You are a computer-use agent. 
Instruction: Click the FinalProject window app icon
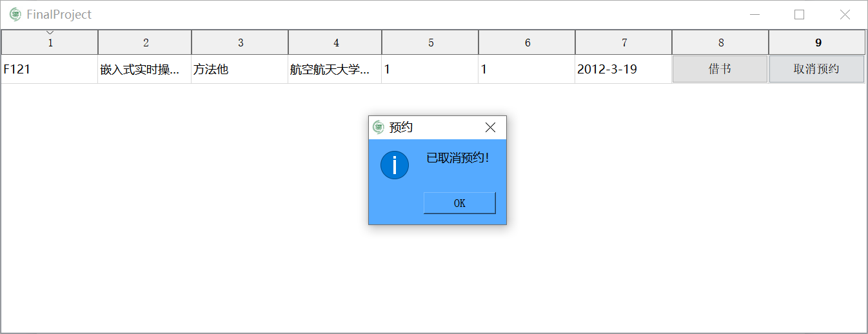15,14
